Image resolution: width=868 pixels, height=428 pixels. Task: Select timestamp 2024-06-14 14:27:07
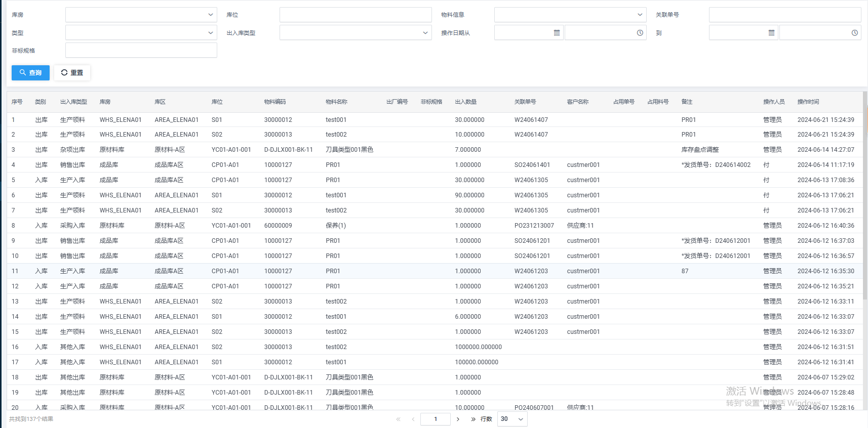[826, 150]
